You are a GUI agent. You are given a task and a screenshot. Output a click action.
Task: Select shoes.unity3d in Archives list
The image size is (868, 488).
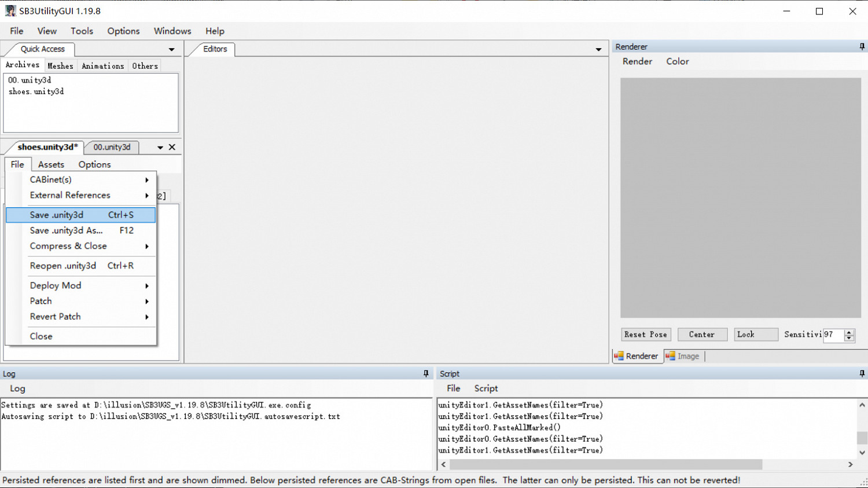click(x=36, y=91)
